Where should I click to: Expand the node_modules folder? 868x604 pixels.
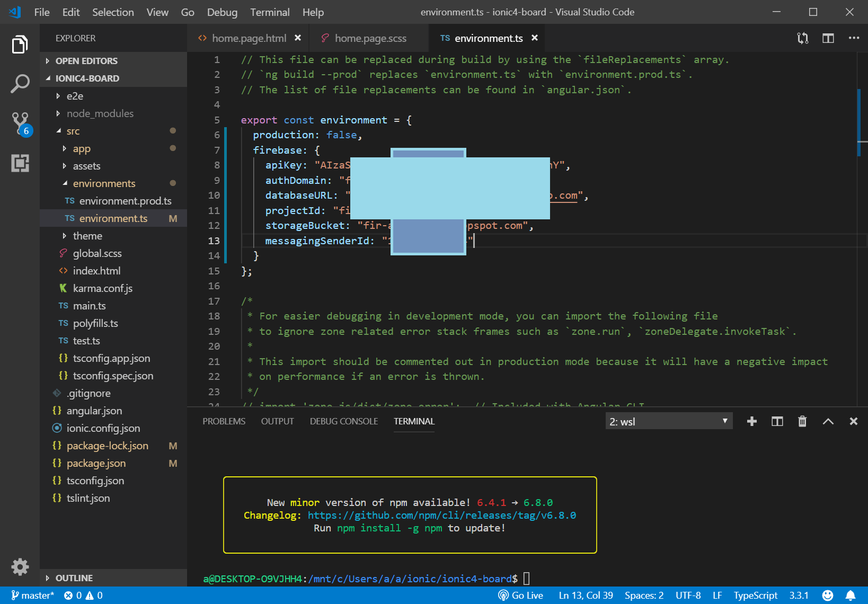pos(100,113)
